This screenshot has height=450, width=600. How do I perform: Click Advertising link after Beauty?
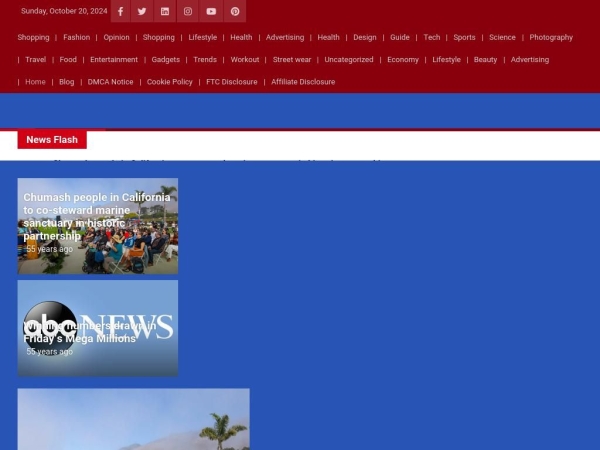[530, 60]
